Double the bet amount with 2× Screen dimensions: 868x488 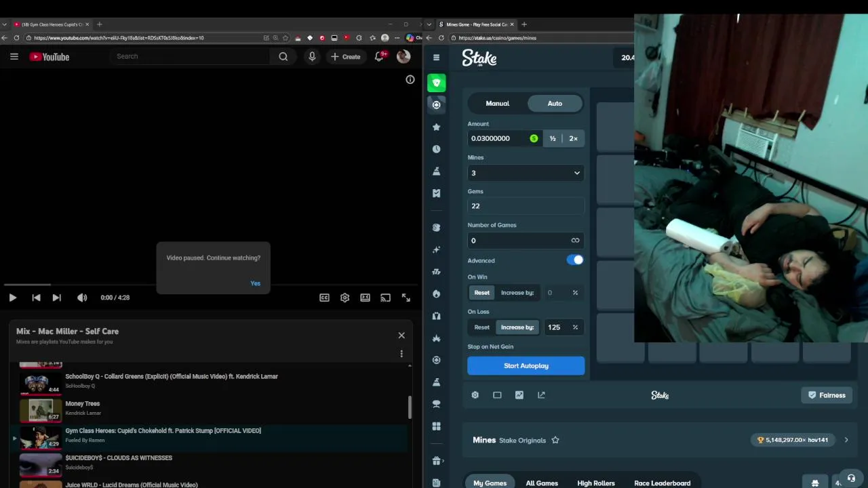point(573,138)
